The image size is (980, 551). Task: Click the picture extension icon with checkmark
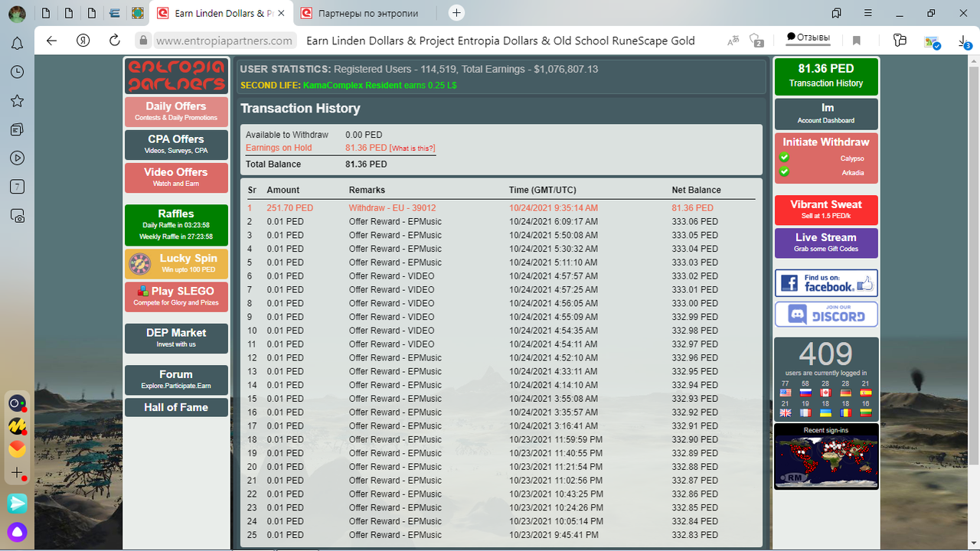coord(932,42)
